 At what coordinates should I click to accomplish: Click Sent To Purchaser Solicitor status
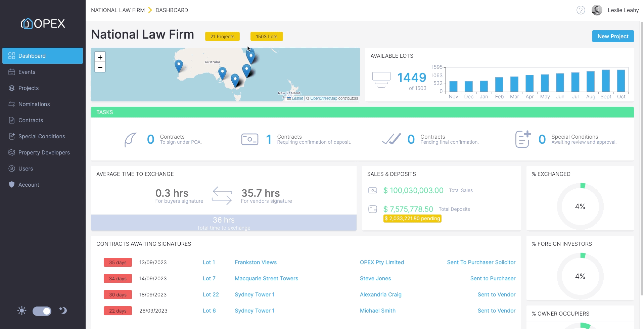(481, 262)
